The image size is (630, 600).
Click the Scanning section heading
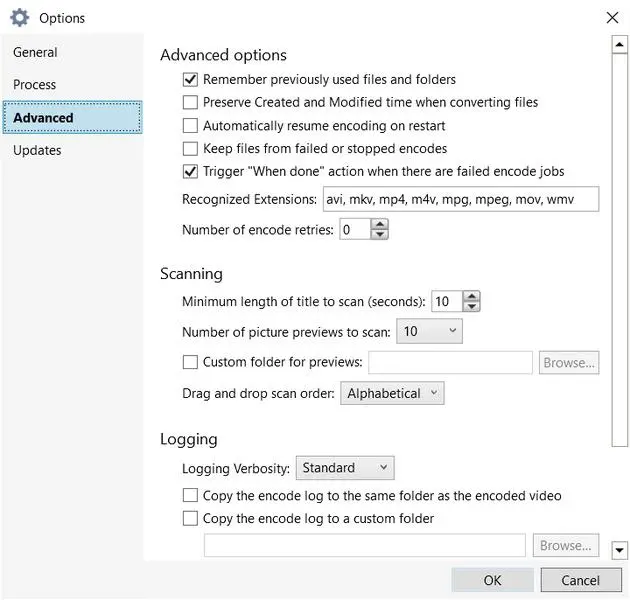click(x=191, y=274)
